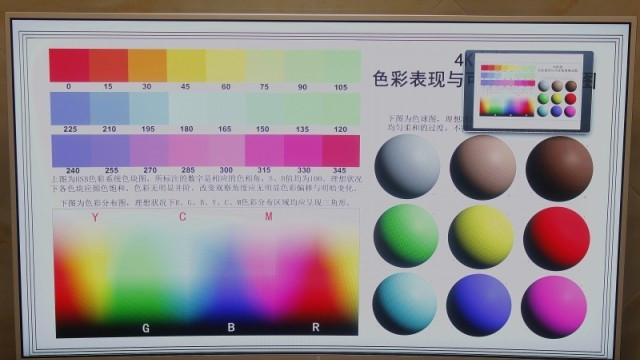Viewport: 640px width, 360px height.
Task: Pick the orange swatch labeled 30
Action: (x=147, y=66)
